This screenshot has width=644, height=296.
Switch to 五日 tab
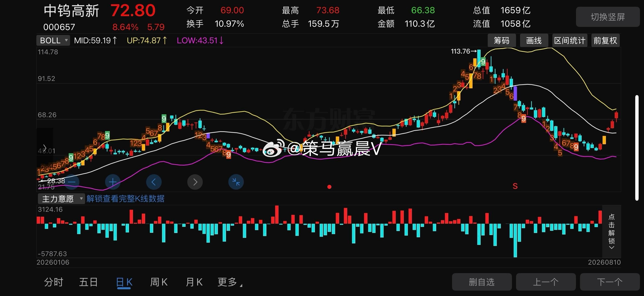point(88,282)
